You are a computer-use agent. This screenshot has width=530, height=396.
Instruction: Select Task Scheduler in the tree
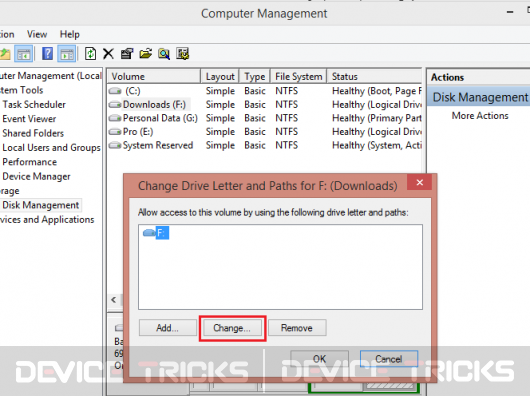[34, 104]
